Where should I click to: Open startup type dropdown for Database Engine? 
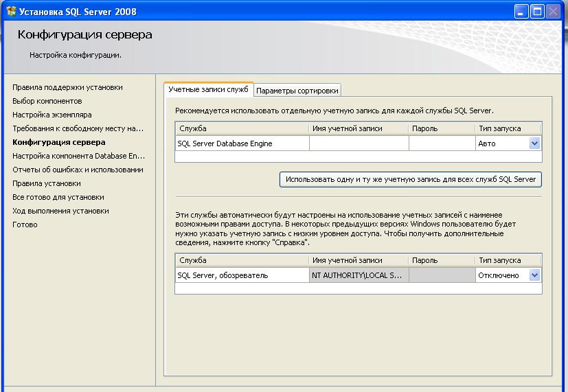534,143
